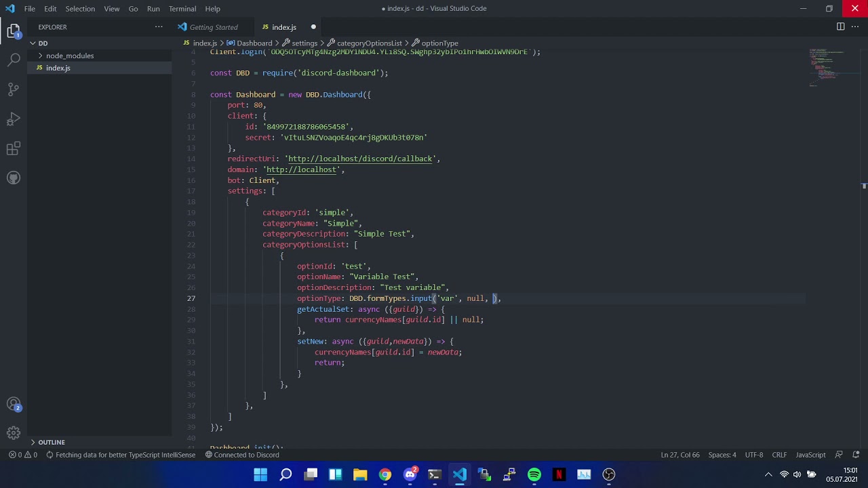
Task: Click the Connected to Discord status item
Action: pos(242,455)
